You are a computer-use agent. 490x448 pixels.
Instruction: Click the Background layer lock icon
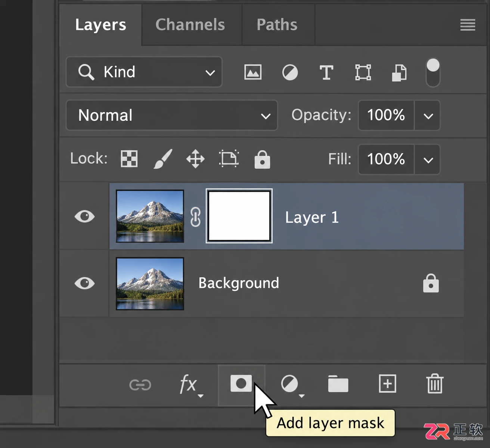click(x=431, y=283)
